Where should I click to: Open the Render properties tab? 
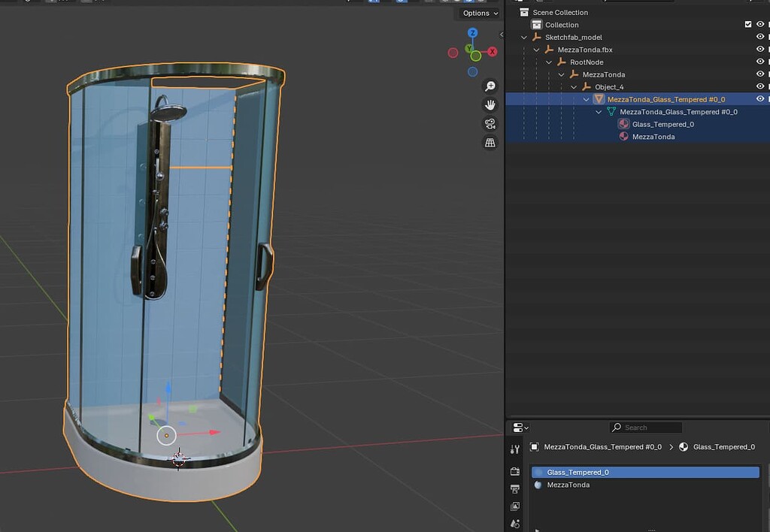515,470
